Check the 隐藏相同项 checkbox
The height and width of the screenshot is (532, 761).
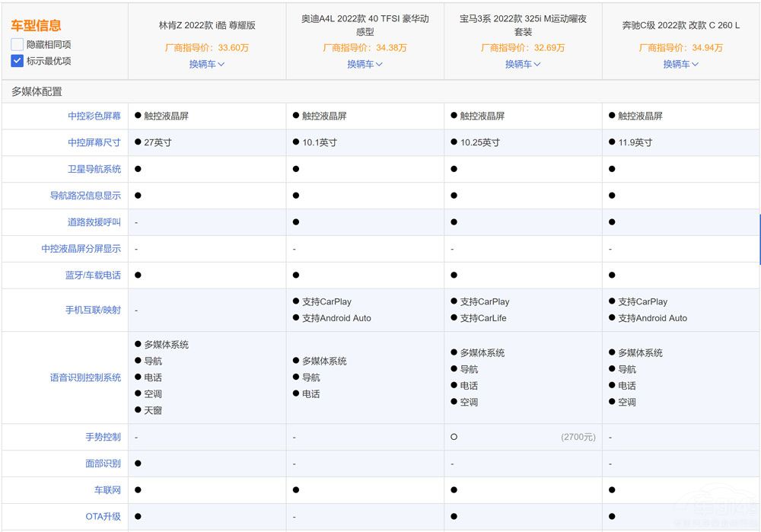coord(18,45)
